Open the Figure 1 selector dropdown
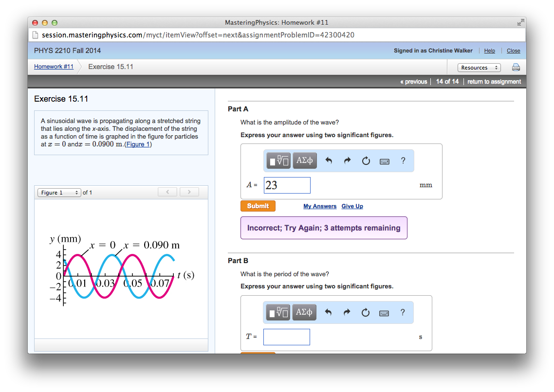This screenshot has height=392, width=554. [58, 192]
